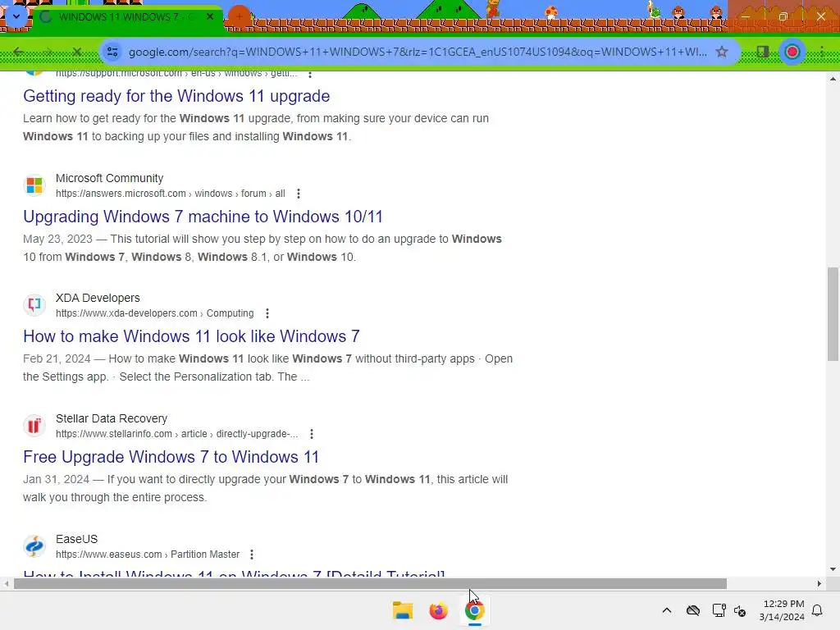
Task: Click the EaseUS favicon
Action: coord(34,546)
